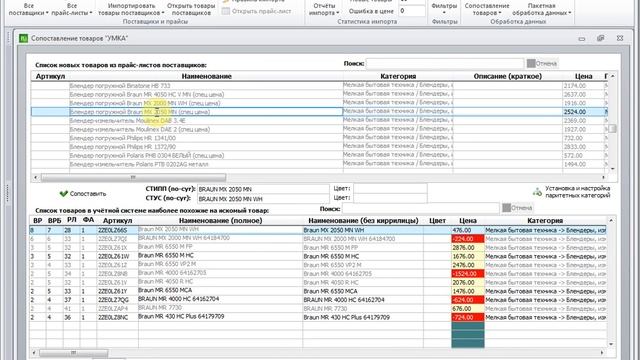
Task: Select row Блендер погружной Philips HR 1372/90
Action: tap(319, 147)
